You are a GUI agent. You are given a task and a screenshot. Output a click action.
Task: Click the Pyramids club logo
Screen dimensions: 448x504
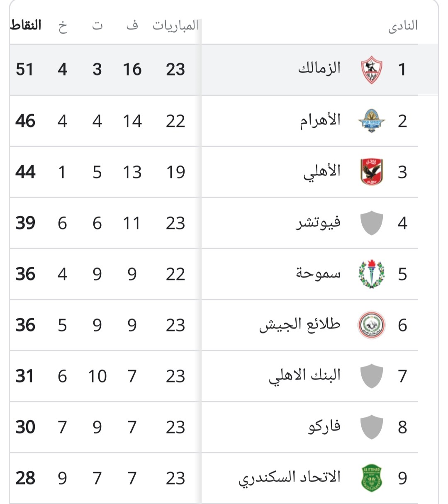click(371, 121)
